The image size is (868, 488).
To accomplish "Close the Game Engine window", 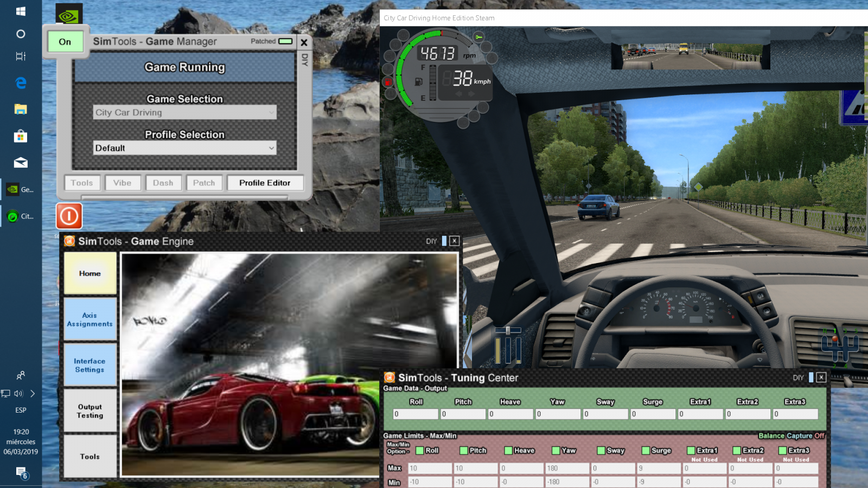I will click(x=455, y=241).
